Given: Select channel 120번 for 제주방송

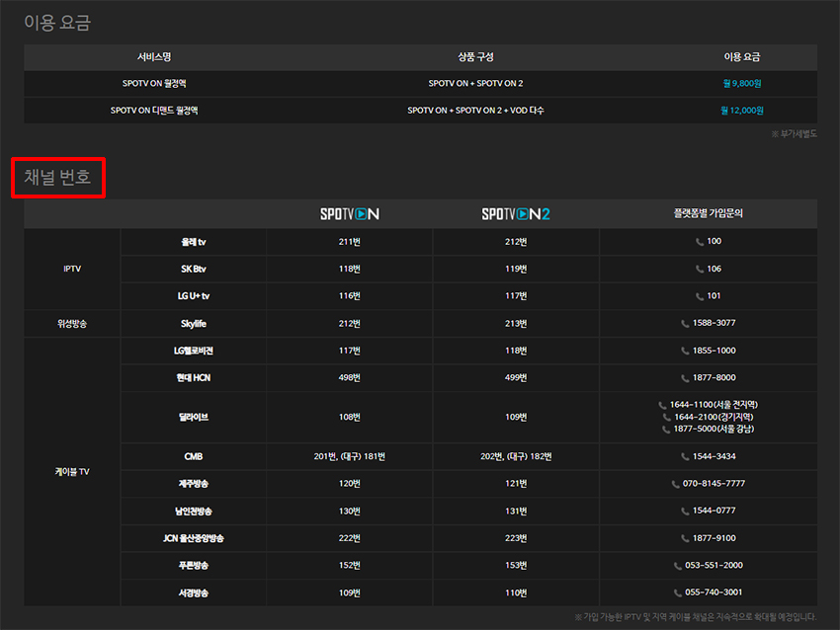Looking at the screenshot, I should point(349,484).
